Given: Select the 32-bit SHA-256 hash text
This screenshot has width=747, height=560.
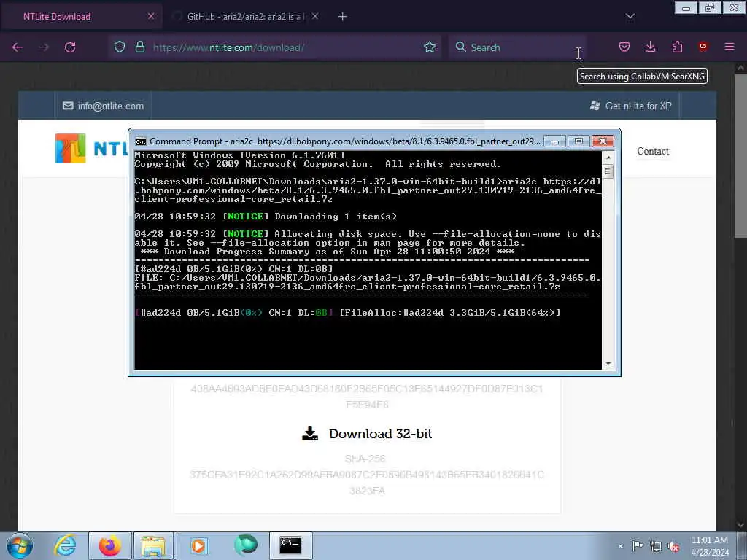Looking at the screenshot, I should 367,483.
